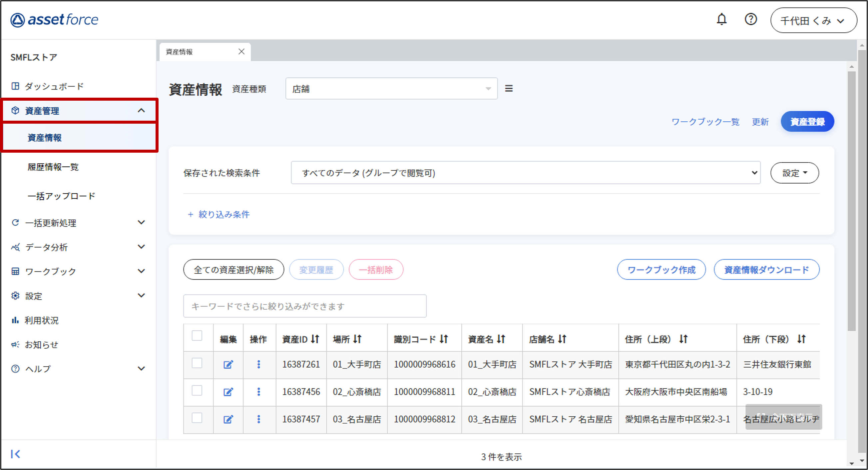Screen dimensions: 868x470
Task: Click the ワークブック一覧 link
Action: (705, 122)
